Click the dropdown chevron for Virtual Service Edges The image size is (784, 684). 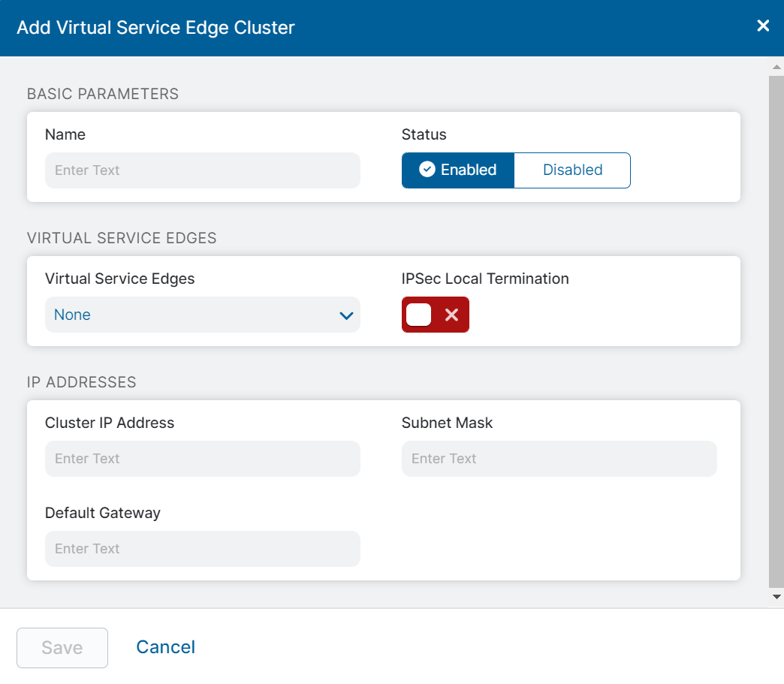pos(347,315)
